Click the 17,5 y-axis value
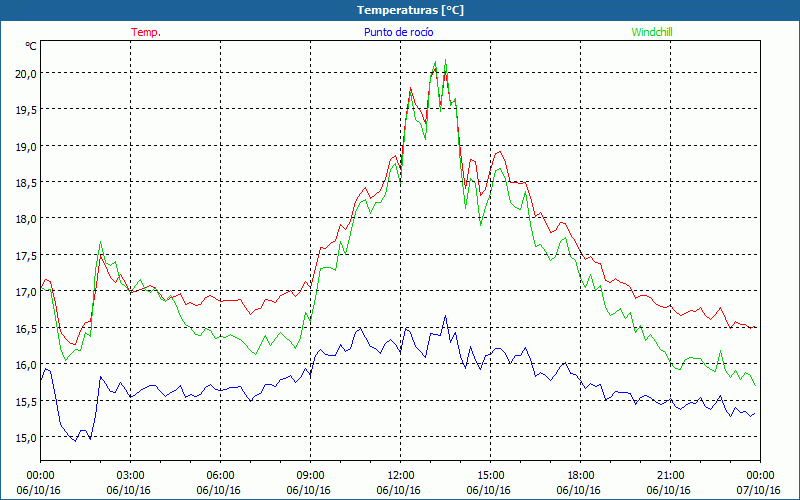Screen dimensions: 800x500 click(27, 256)
